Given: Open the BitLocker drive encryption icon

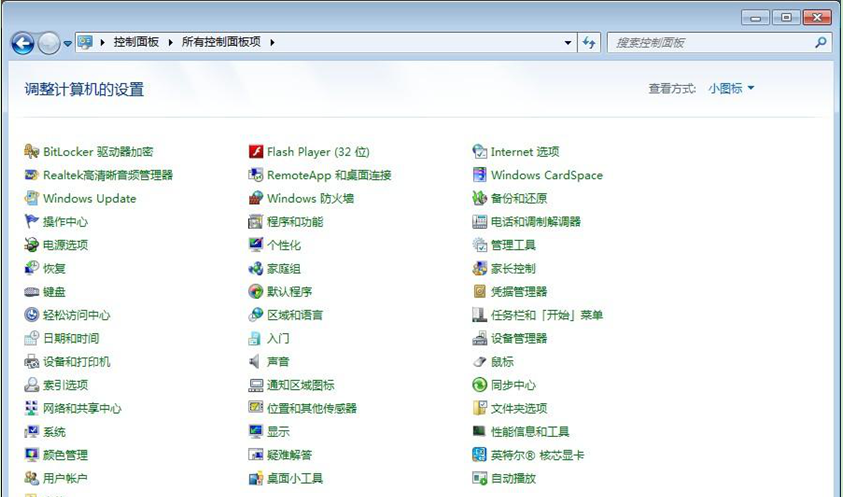Looking at the screenshot, I should point(32,152).
